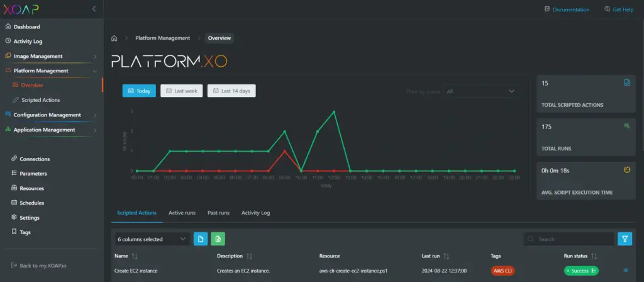Select the Last 14 days range
Screen dimensions: 644x282
click(231, 91)
